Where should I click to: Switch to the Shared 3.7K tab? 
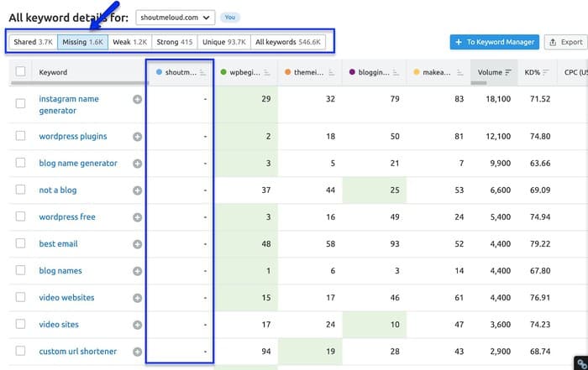[x=32, y=41]
